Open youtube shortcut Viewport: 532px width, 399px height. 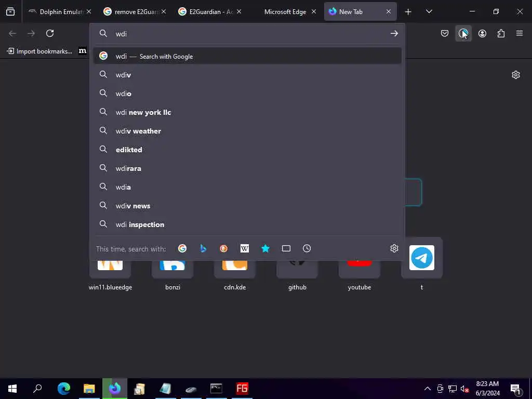360,273
